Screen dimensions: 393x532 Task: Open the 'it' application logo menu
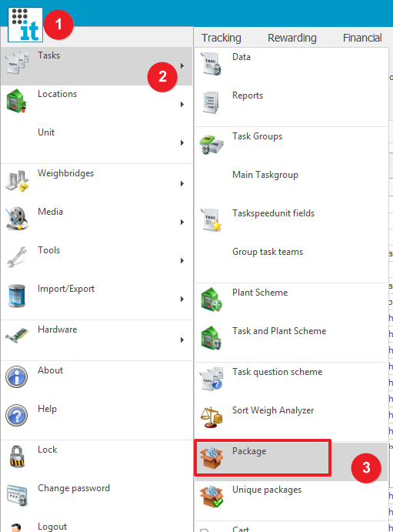click(x=25, y=25)
